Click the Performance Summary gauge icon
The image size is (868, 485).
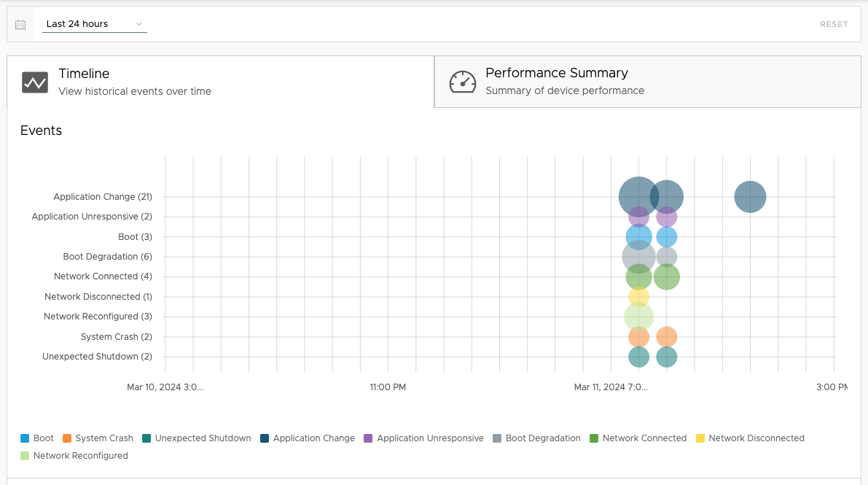[462, 82]
